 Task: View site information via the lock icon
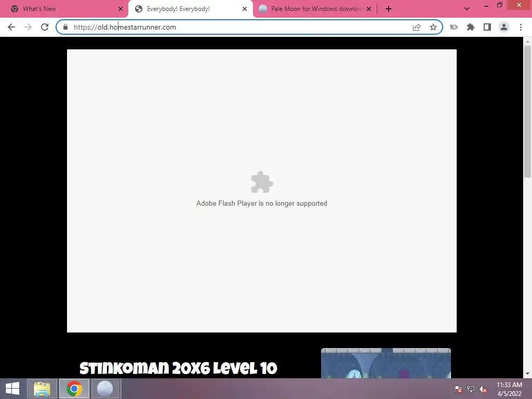(65, 27)
